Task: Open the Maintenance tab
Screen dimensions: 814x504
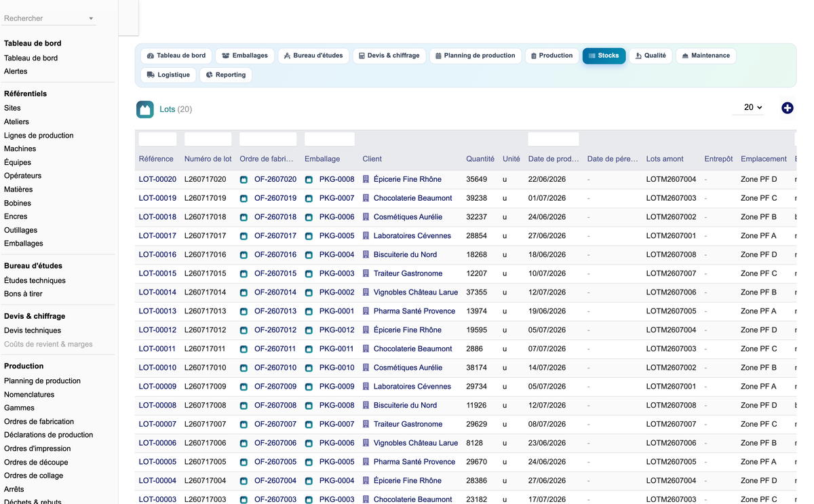Action: pos(705,56)
